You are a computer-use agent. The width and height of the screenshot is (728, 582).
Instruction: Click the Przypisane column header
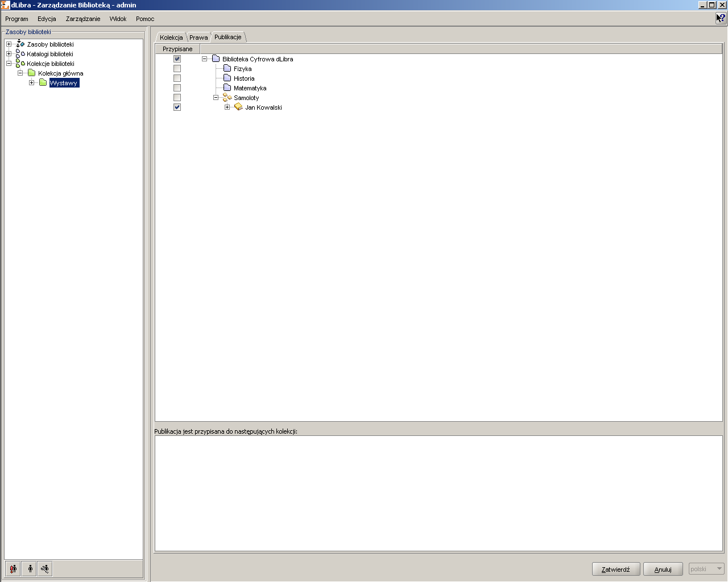coord(177,49)
